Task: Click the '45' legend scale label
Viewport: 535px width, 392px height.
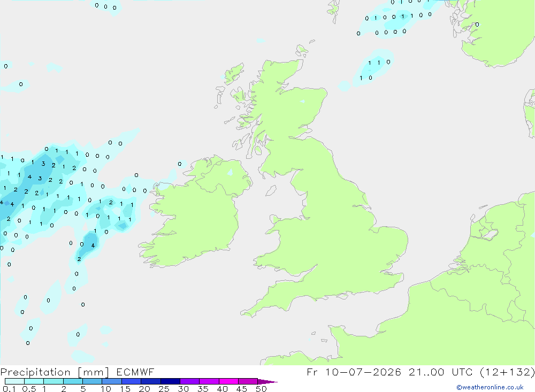Action: (242, 389)
